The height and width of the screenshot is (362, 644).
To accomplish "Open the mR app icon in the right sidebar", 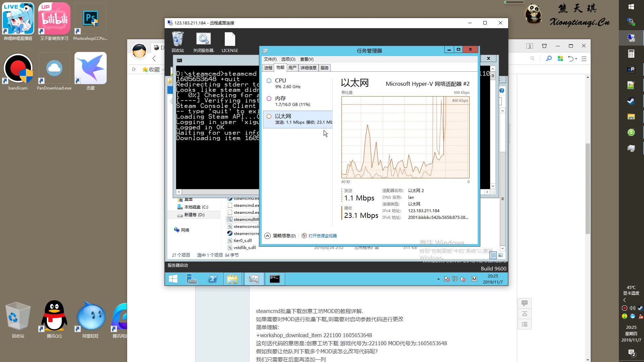I will tap(631, 69).
